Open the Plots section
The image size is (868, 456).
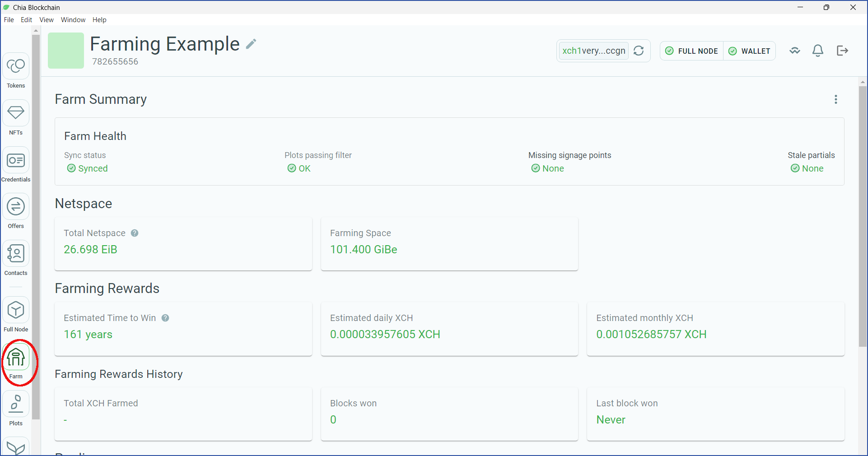pos(16,409)
